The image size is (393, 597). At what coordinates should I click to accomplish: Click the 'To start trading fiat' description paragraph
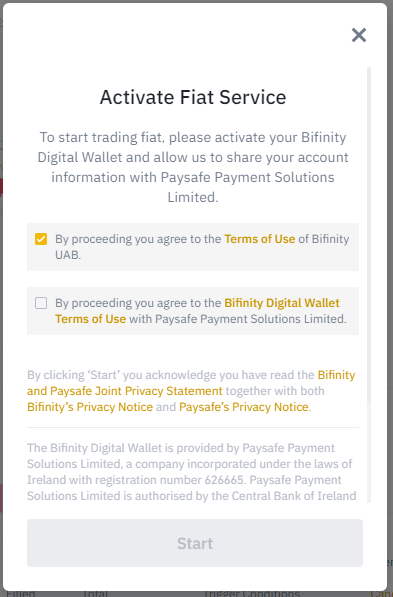pos(193,167)
